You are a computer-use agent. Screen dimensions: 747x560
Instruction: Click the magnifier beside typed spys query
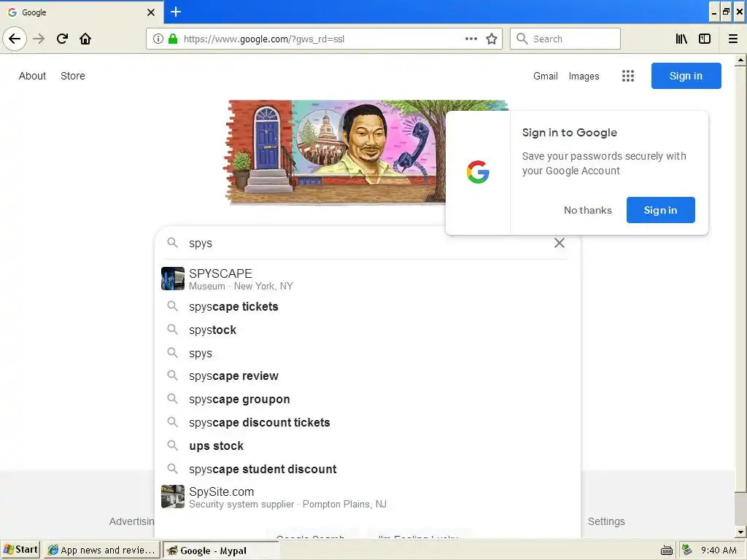point(172,243)
